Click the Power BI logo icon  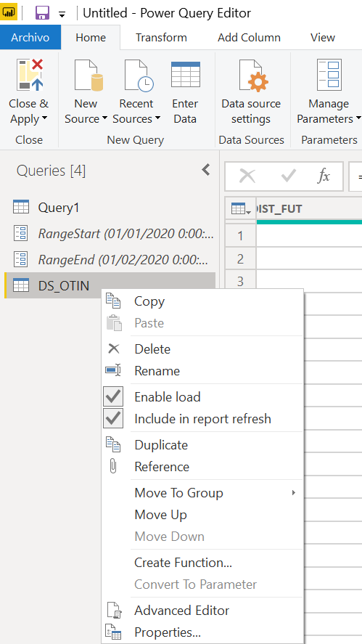(x=9, y=13)
